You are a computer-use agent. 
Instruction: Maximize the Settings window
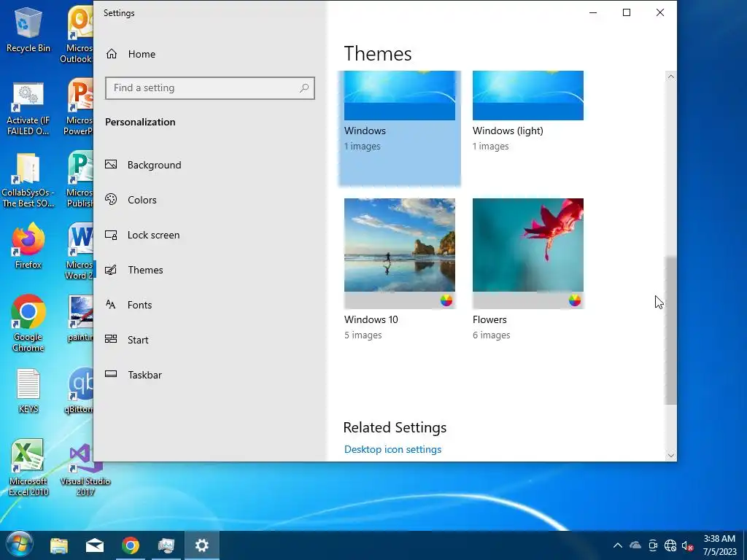627,12
